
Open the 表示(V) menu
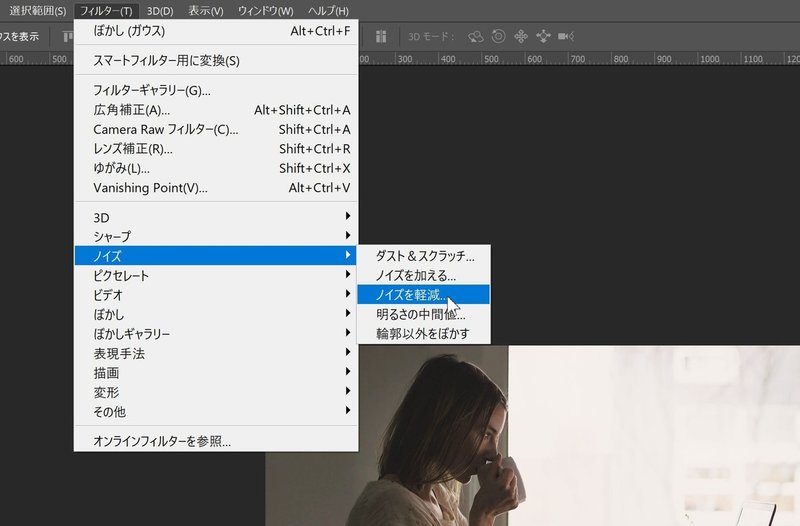206,11
